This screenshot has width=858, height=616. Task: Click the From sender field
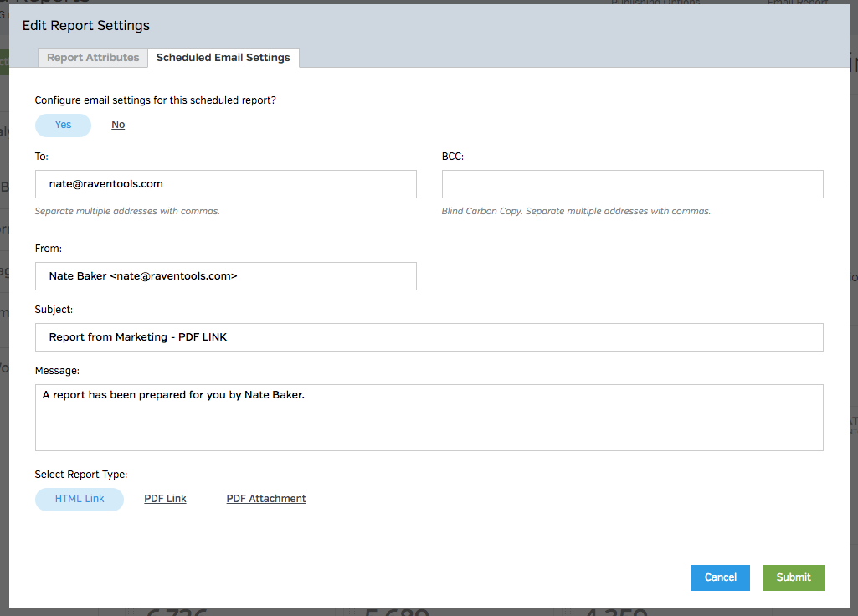[225, 276]
